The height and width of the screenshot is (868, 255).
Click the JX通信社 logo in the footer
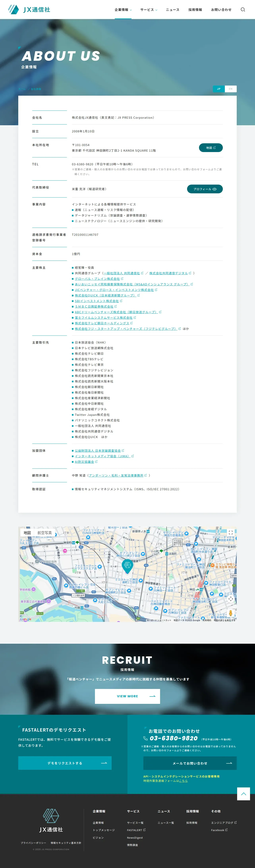[x=51, y=821]
